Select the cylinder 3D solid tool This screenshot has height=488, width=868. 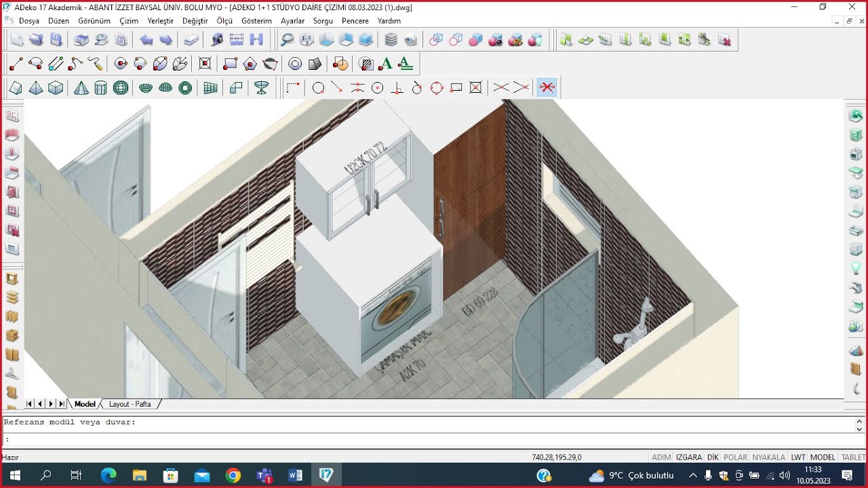pos(100,87)
